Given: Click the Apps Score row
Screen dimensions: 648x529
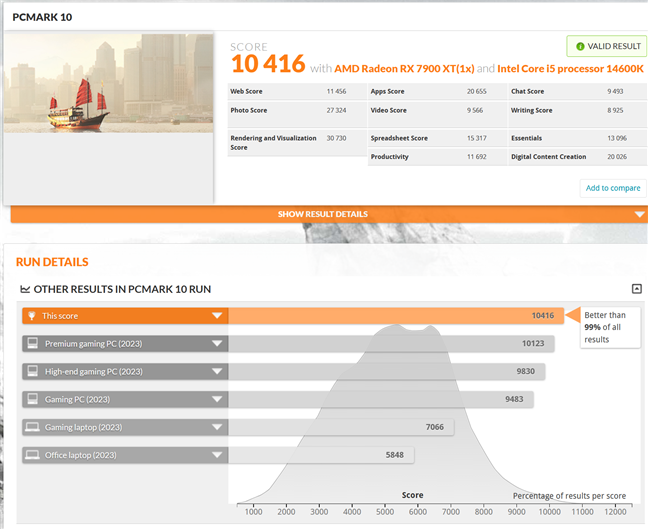Looking at the screenshot, I should (437, 91).
